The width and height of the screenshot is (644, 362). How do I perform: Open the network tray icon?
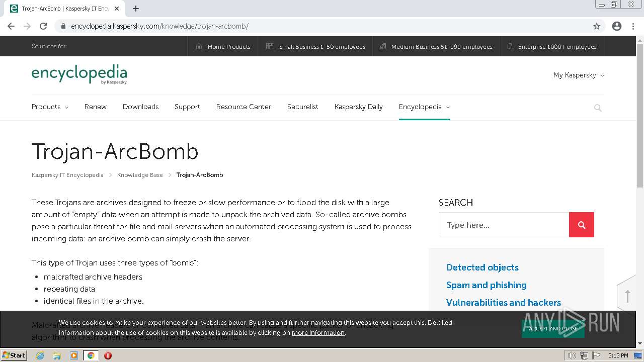point(584,355)
